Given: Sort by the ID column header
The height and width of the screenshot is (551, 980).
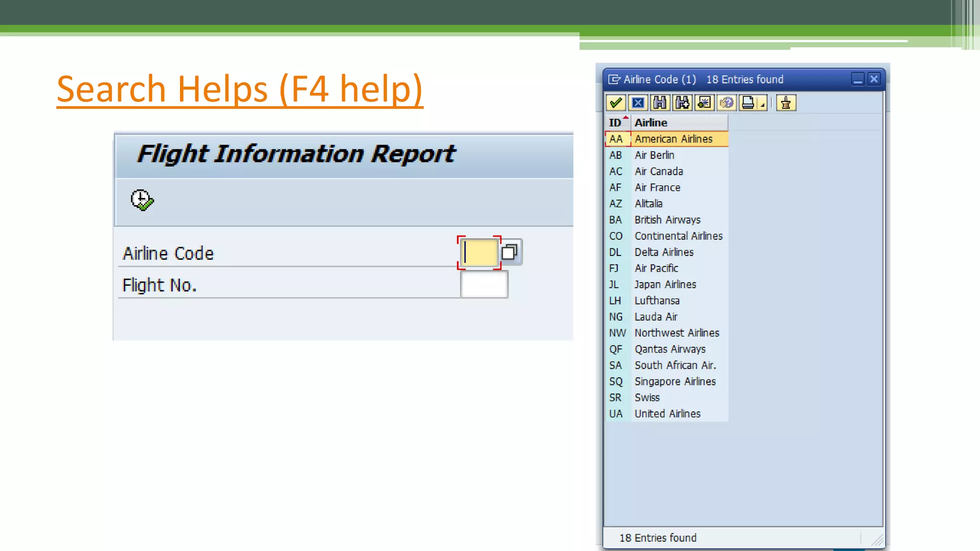Looking at the screenshot, I should pyautogui.click(x=618, y=122).
